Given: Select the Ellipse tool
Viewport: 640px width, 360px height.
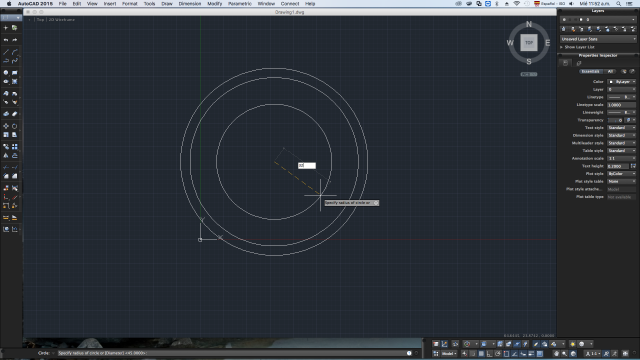Looking at the screenshot, I should 6,82.
